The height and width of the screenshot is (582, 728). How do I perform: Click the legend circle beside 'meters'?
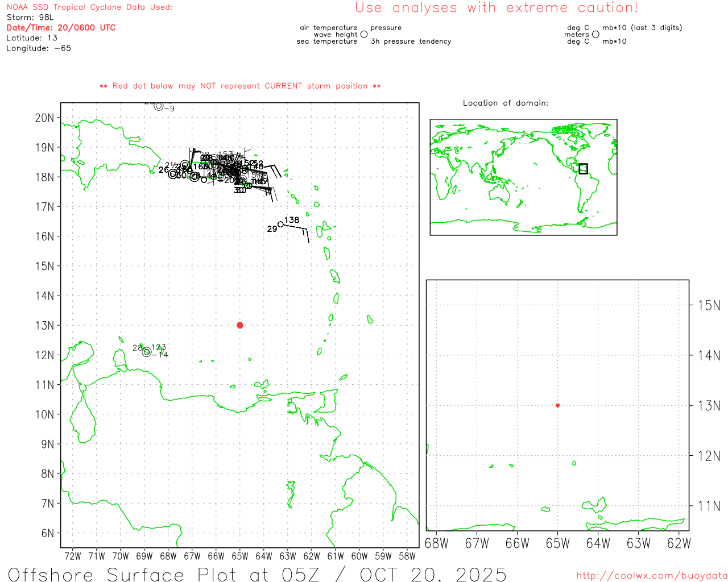(x=595, y=35)
